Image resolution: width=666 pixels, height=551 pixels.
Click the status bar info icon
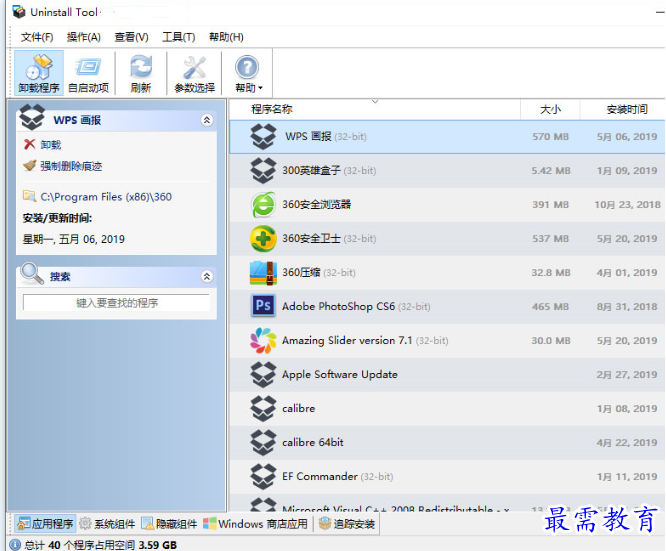tap(15, 545)
